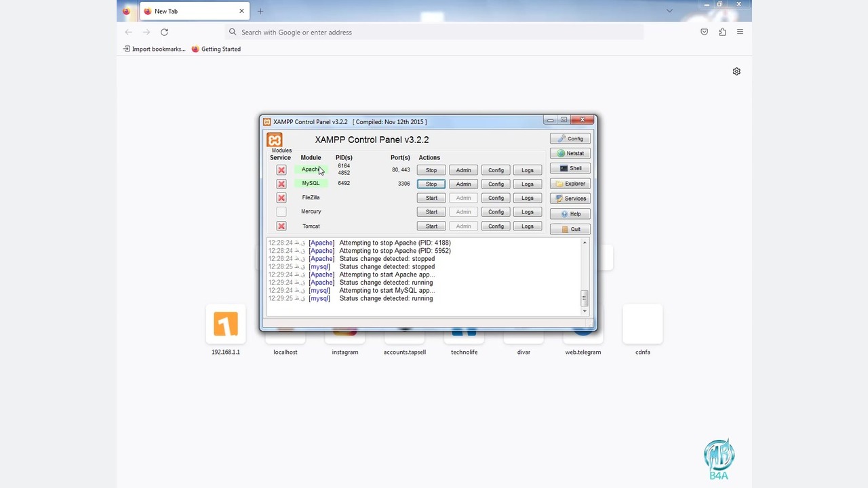Click the XAMPP log scrollbar down arrow

tap(585, 311)
